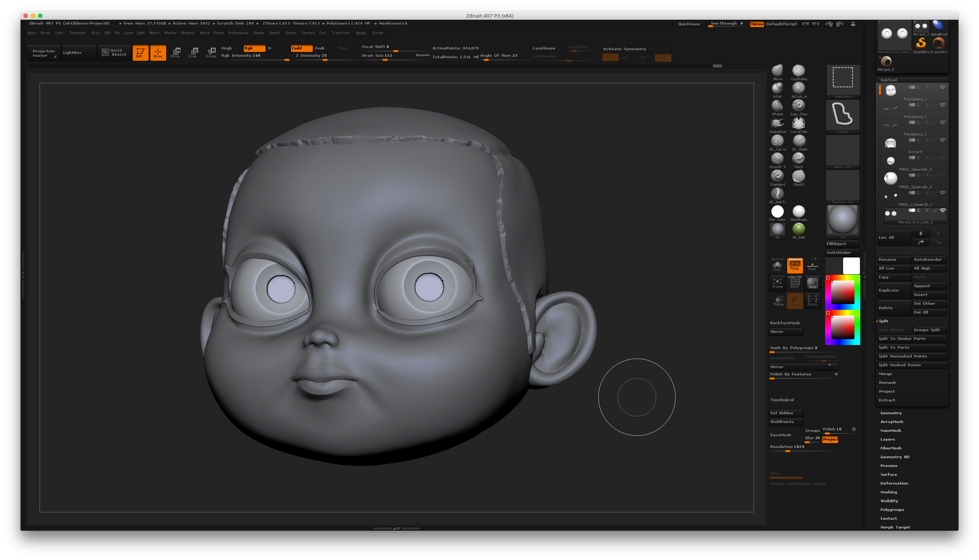Activate Rotate mode in top toolbar
The height and width of the screenshot is (560, 979).
[x=211, y=53]
